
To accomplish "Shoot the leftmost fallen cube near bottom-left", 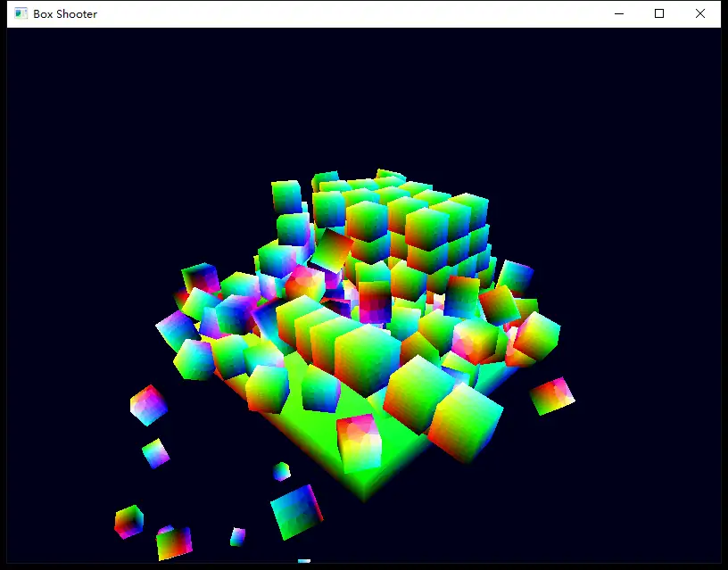I will (128, 521).
